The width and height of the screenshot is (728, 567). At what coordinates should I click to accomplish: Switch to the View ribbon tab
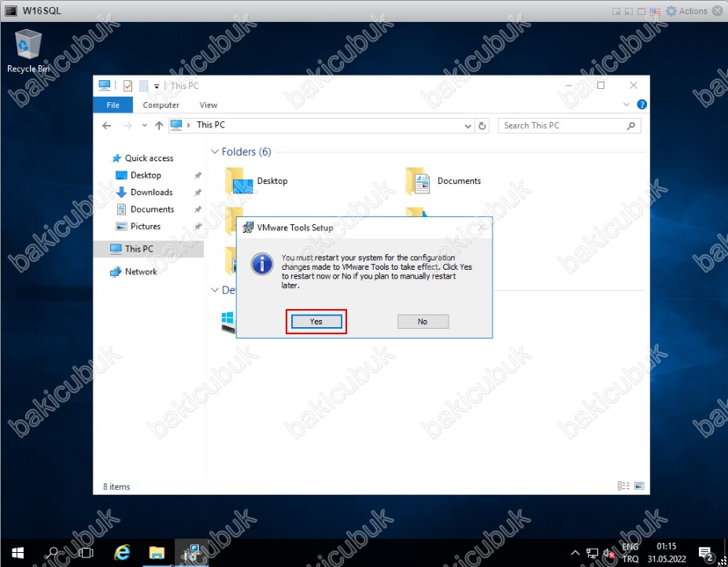pyautogui.click(x=208, y=105)
